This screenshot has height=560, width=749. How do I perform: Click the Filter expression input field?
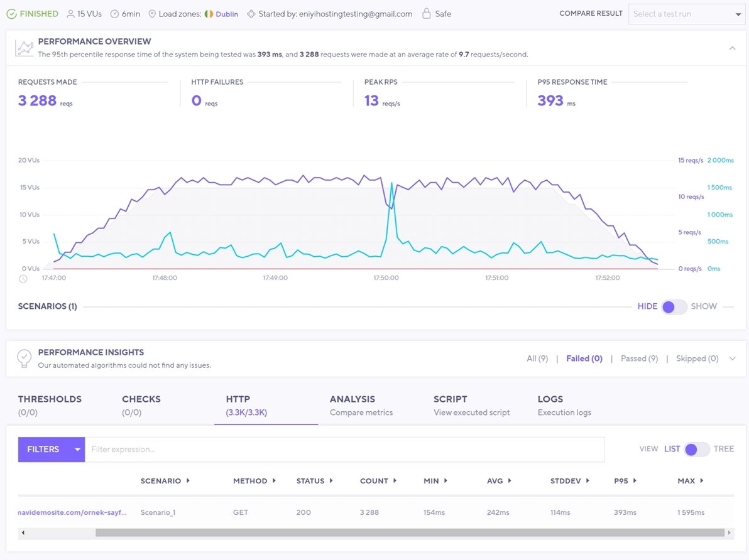tap(345, 450)
